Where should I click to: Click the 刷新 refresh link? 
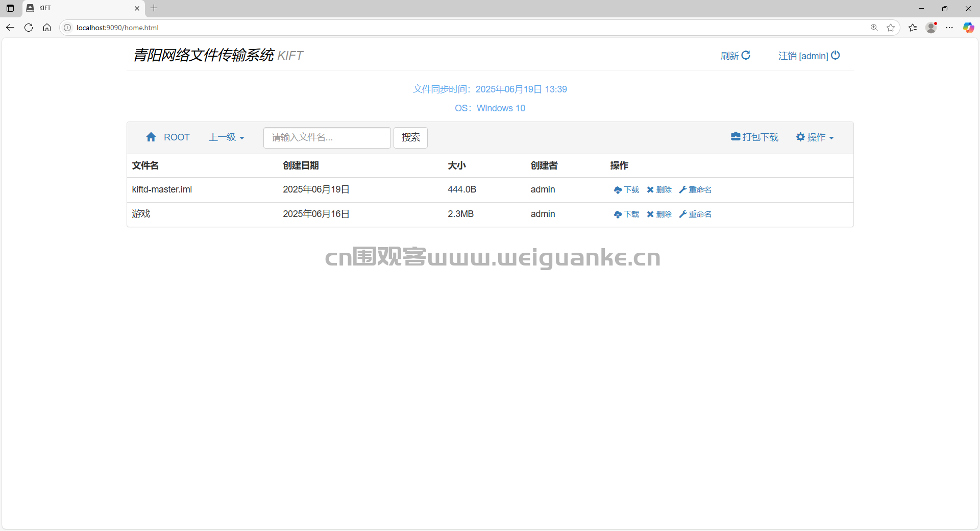[735, 56]
